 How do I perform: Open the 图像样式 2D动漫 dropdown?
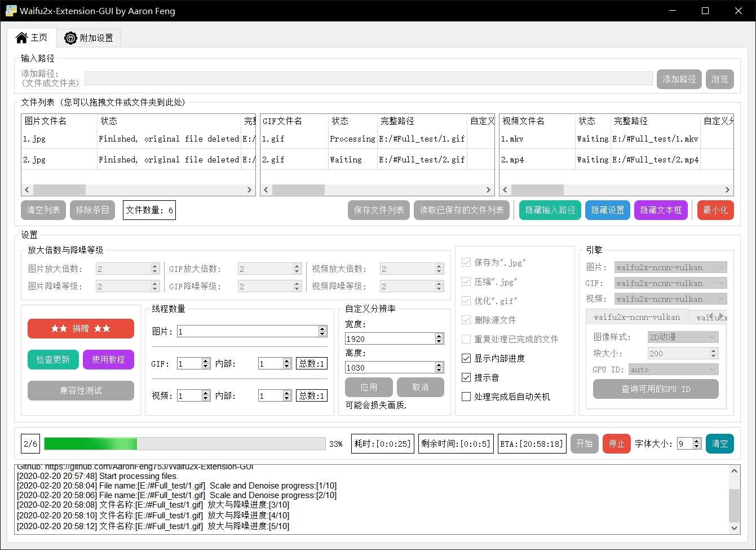tap(683, 337)
